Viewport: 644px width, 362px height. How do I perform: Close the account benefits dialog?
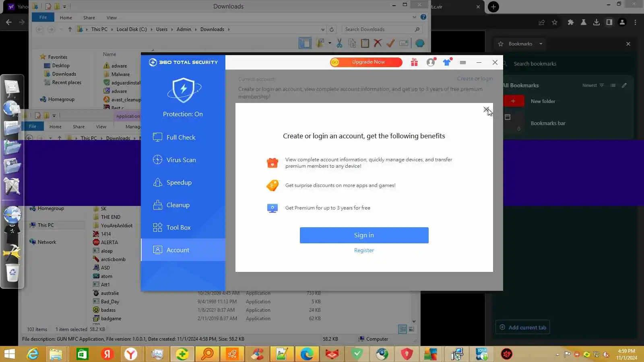486,109
